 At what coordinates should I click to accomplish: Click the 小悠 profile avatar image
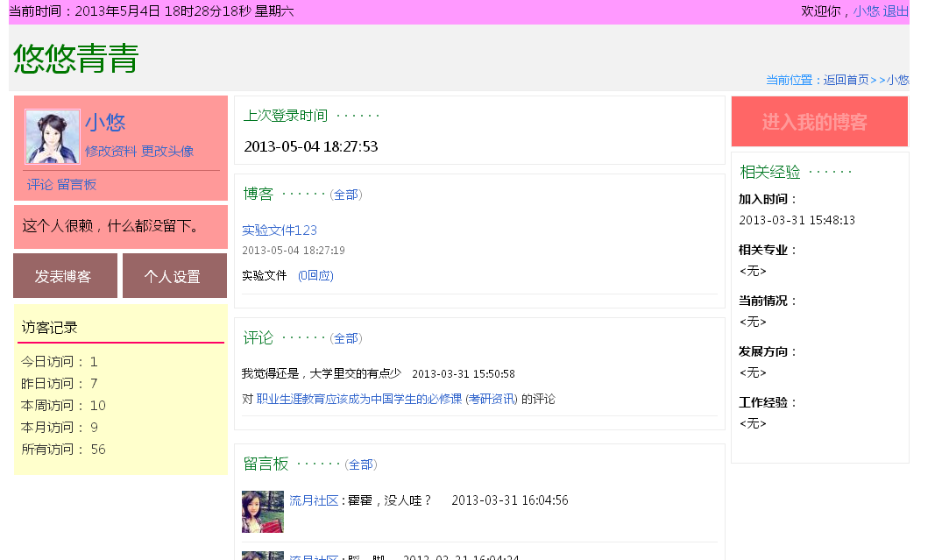pos(52,137)
